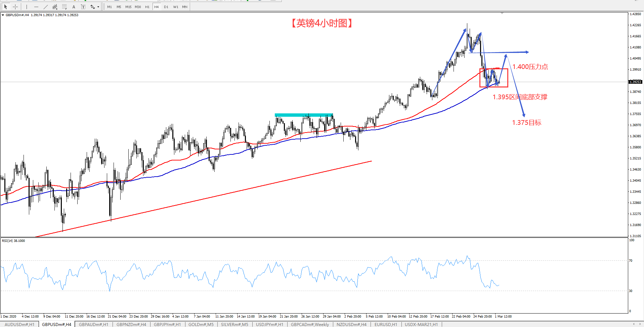Click the active GBPUSDm#,H4 tab
The image size is (644, 327).
tap(56, 324)
